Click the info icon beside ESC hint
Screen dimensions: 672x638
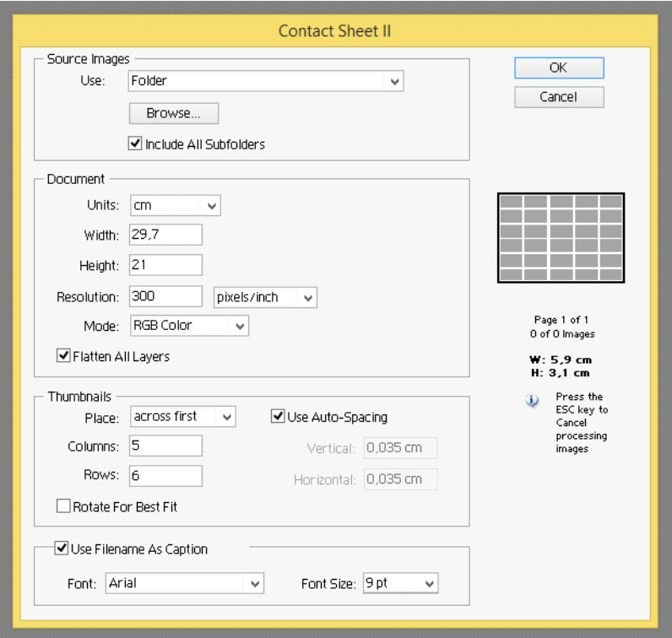pos(532,402)
